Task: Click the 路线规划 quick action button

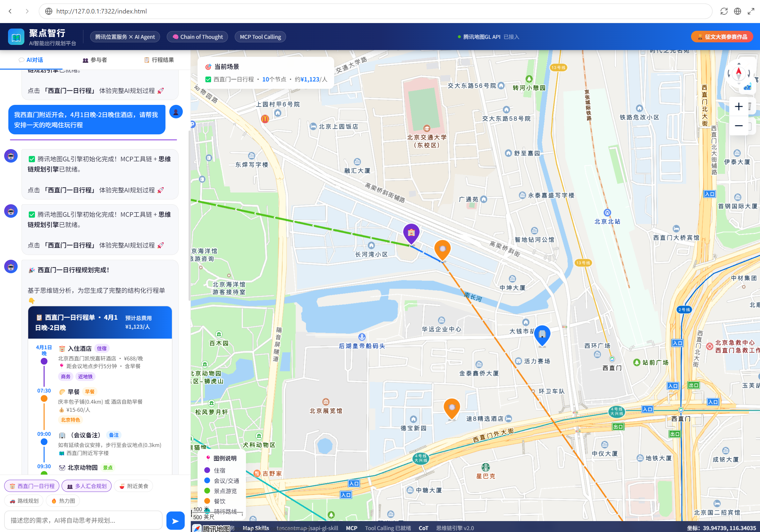Action: pyautogui.click(x=24, y=501)
